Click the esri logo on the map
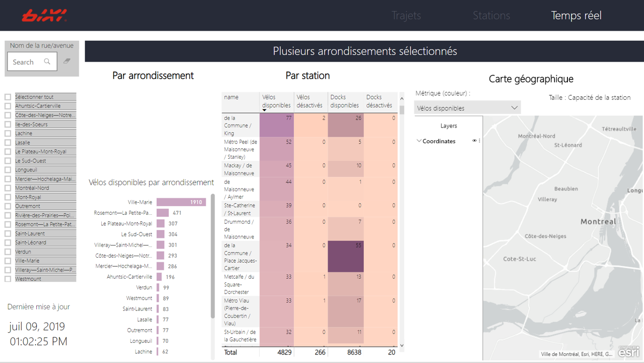Screen dimensions: 644x363 coord(629,352)
